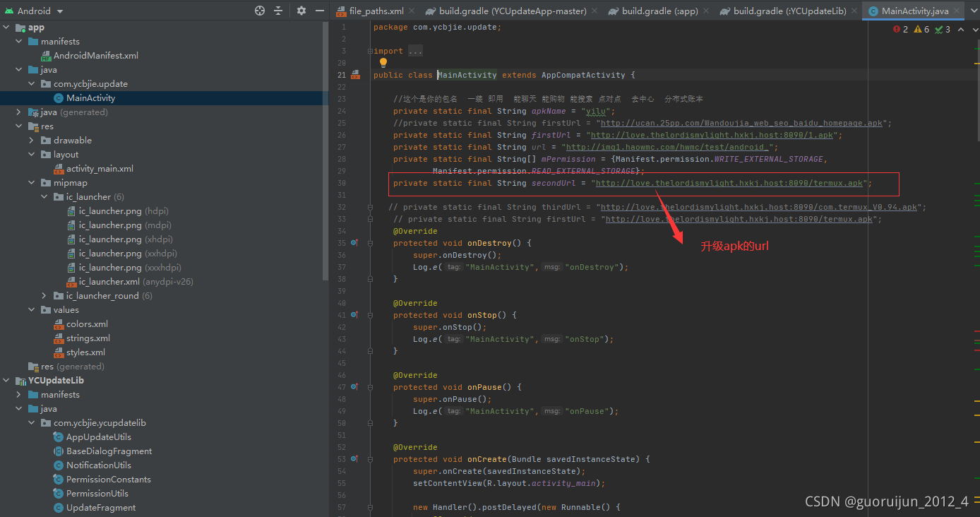
Task: Switch to the build.gradle (:YCUpdateLib) tab
Action: pyautogui.click(x=789, y=11)
